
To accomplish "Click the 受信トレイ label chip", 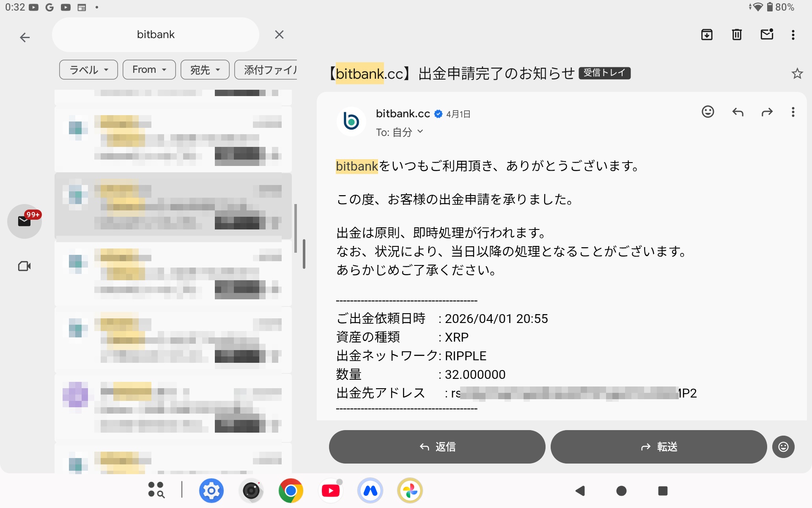I will pos(604,73).
